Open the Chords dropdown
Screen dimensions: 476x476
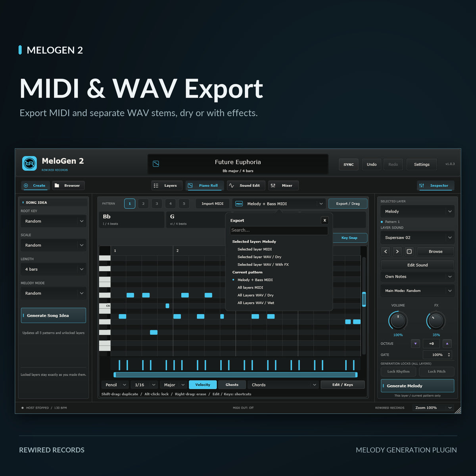click(283, 384)
